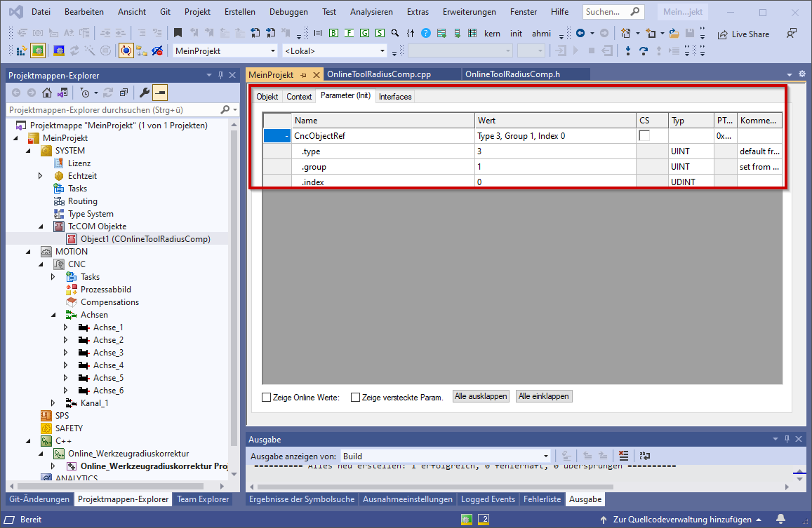Click Alle einklappen button

point(544,396)
